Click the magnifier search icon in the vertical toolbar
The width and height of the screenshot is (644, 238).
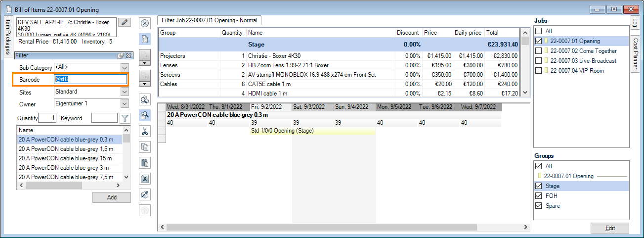[145, 115]
